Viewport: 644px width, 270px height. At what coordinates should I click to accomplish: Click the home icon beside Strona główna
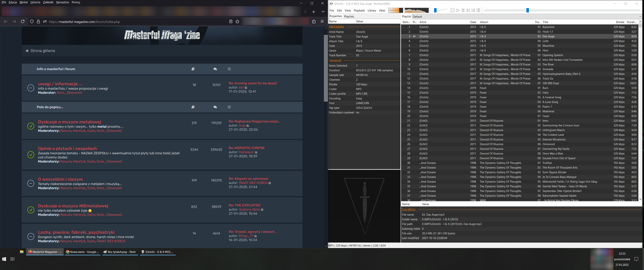click(27, 51)
